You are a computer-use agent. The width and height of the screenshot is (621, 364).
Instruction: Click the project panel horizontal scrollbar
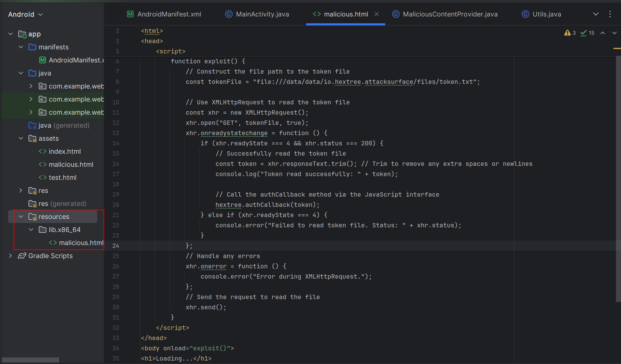coord(30,360)
